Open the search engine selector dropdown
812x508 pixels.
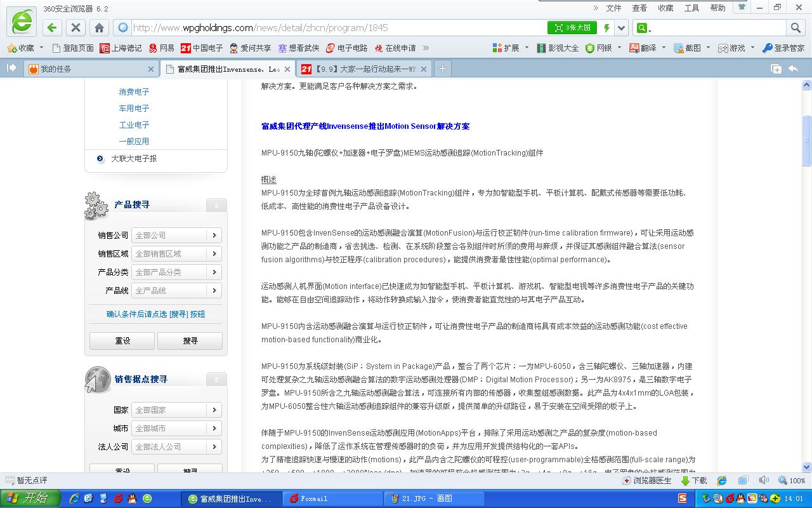tap(643, 28)
